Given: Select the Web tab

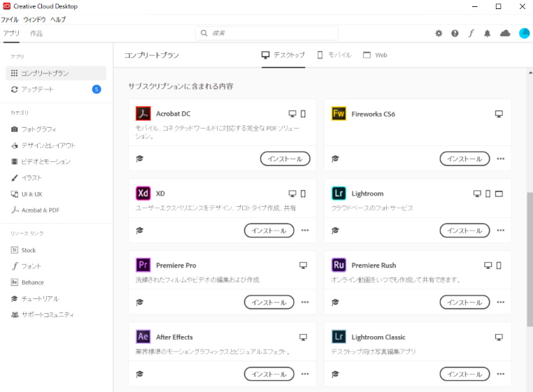Looking at the screenshot, I should [376, 55].
